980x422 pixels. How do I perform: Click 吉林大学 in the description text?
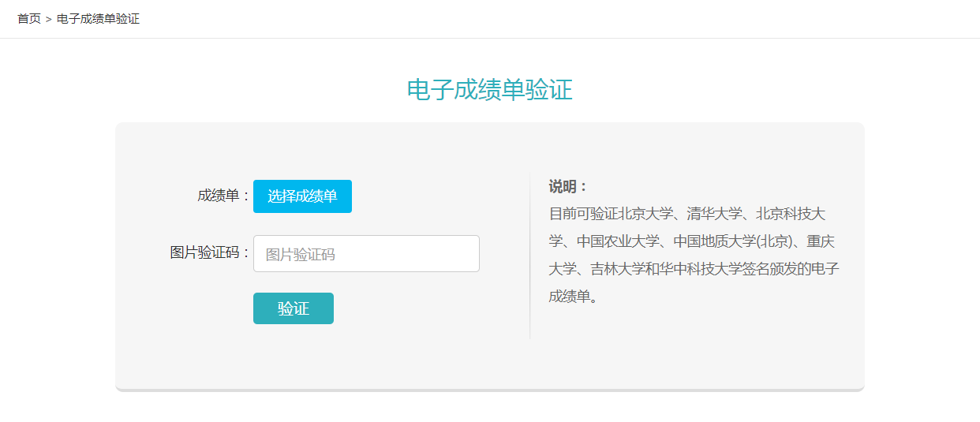618,269
